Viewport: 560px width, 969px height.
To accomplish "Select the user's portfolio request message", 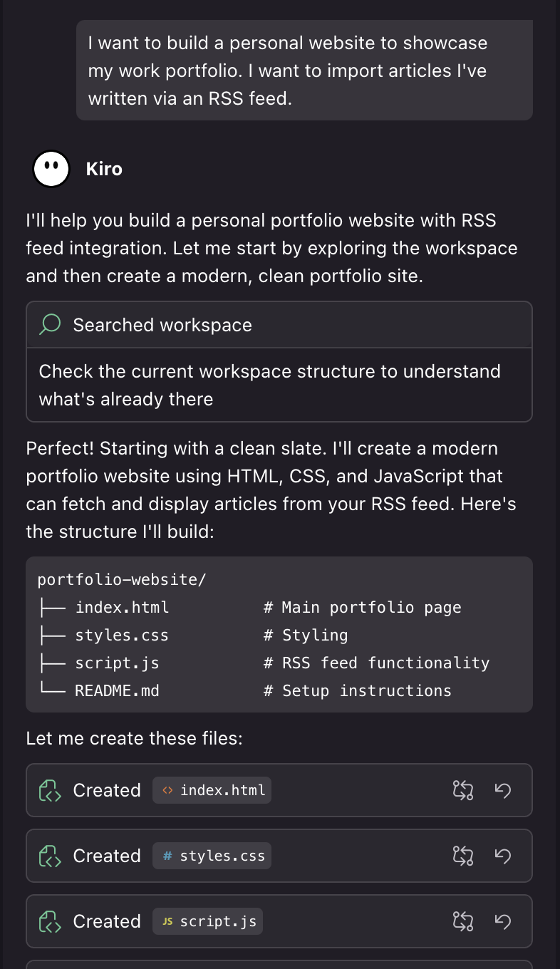I will tap(304, 71).
